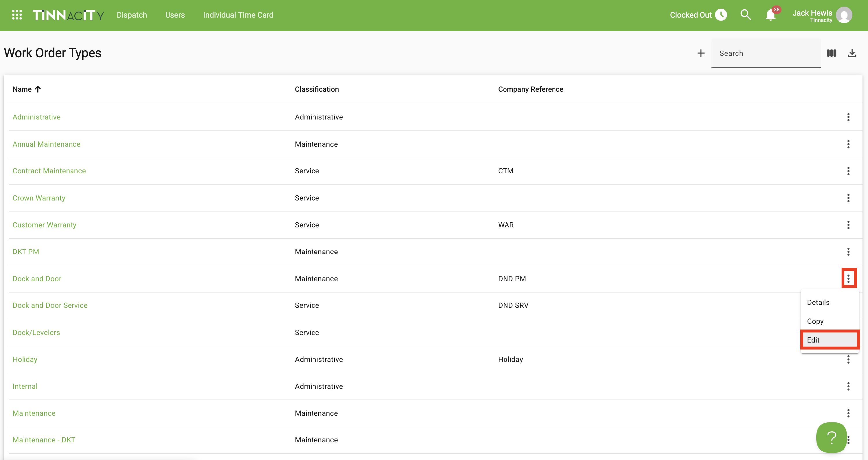The height and width of the screenshot is (460, 868).
Task: Open Maintenance - DKT link
Action: point(44,440)
